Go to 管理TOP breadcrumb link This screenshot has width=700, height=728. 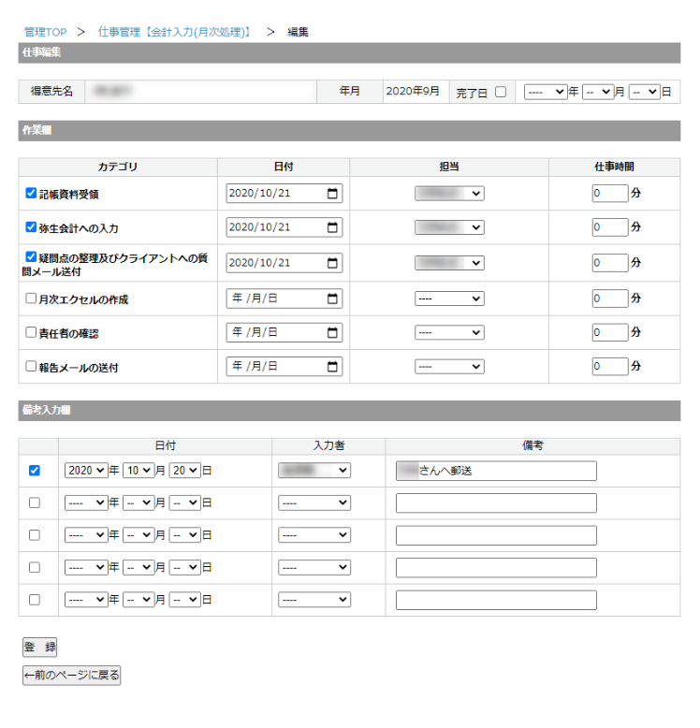(x=46, y=32)
